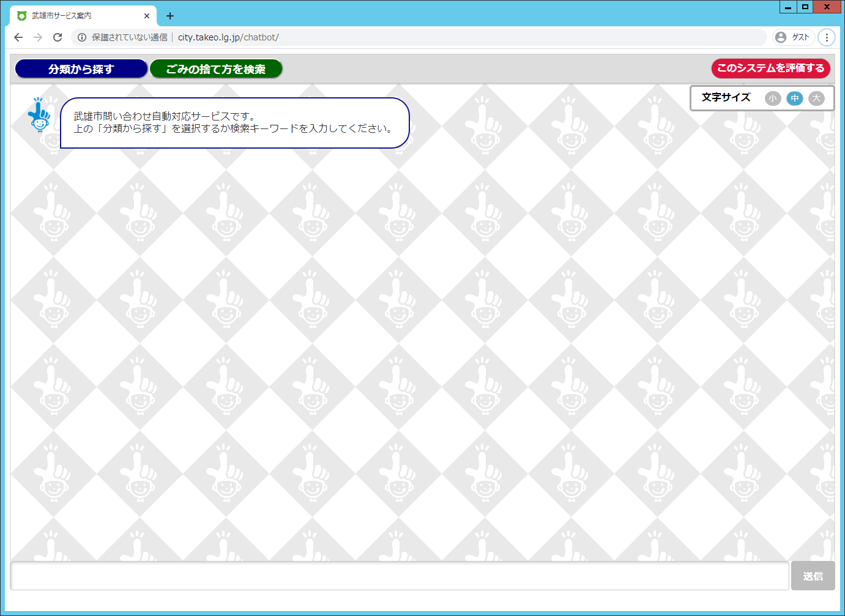The width and height of the screenshot is (845, 616).
Task: Open ごみの捨て方を検索 garbage search
Action: point(216,69)
